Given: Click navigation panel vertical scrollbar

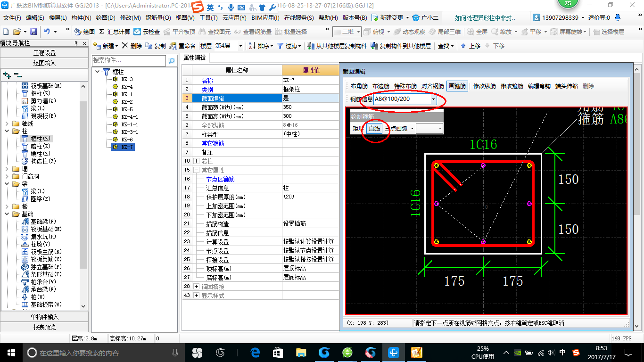Looking at the screenshot, I should point(83,196).
